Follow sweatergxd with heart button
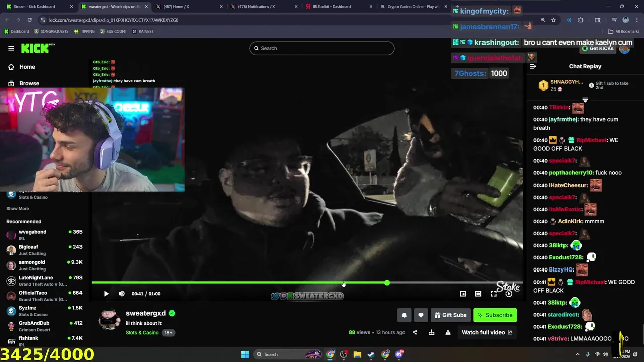The image size is (644, 362). [421, 315]
